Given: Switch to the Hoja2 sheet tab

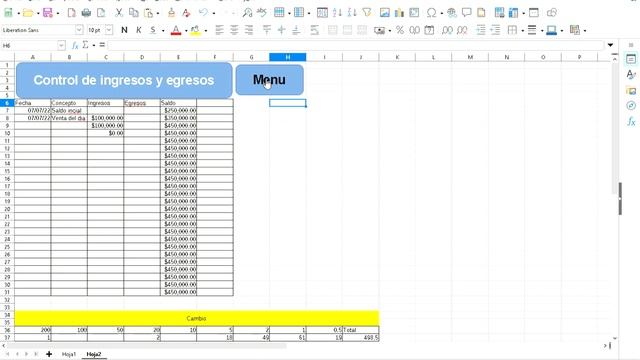Looking at the screenshot, I should [94, 354].
